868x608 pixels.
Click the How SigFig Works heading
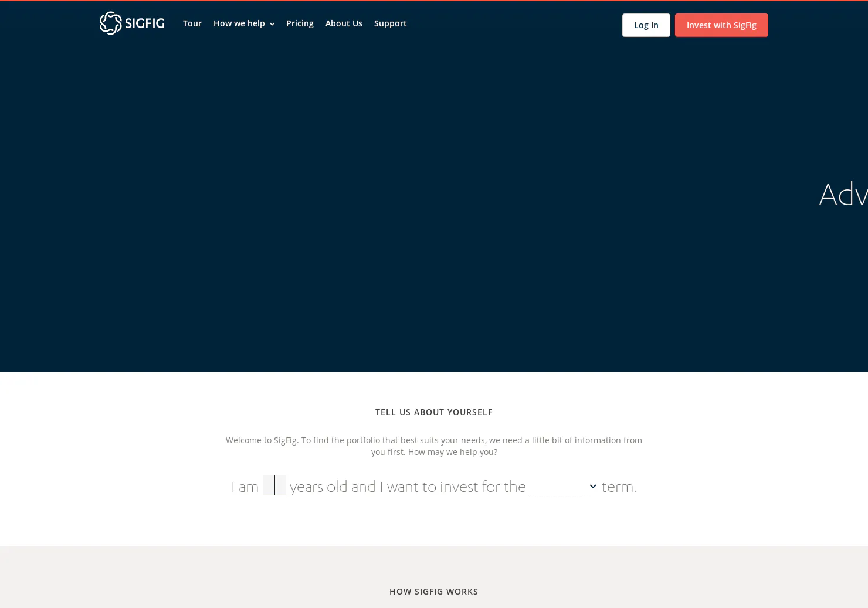pyautogui.click(x=434, y=592)
